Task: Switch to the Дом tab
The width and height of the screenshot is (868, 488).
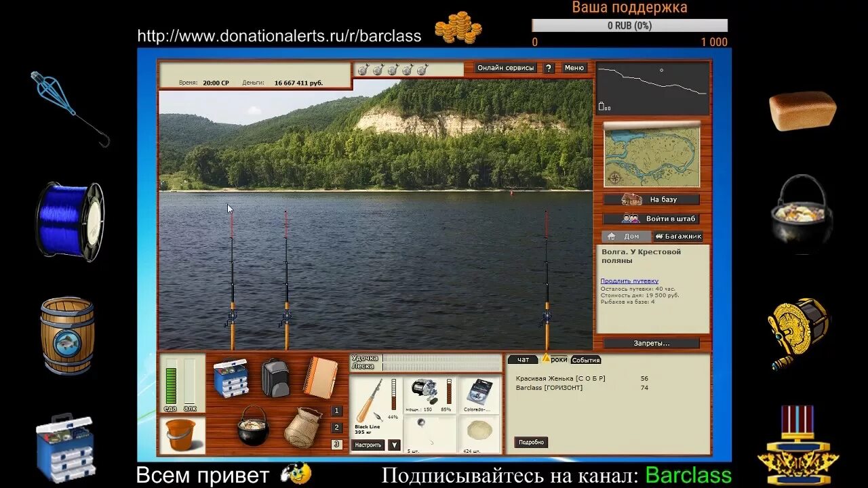Action: coord(625,237)
